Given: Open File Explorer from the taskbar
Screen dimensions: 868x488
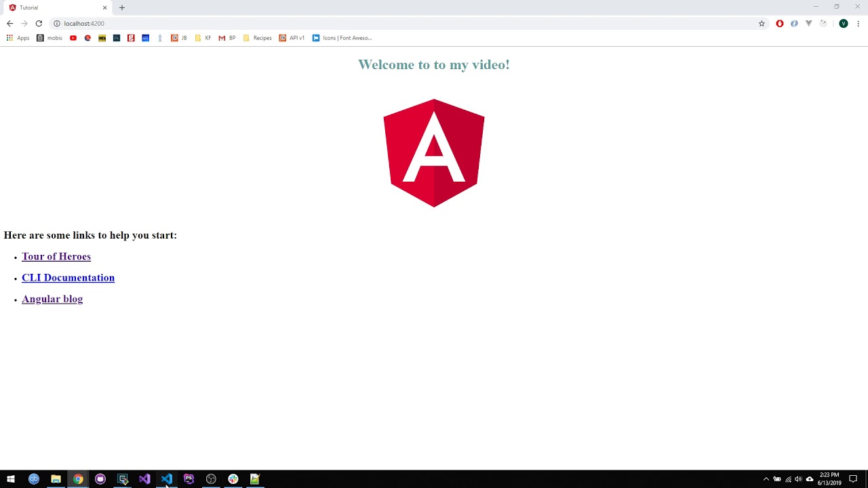Looking at the screenshot, I should (56, 479).
